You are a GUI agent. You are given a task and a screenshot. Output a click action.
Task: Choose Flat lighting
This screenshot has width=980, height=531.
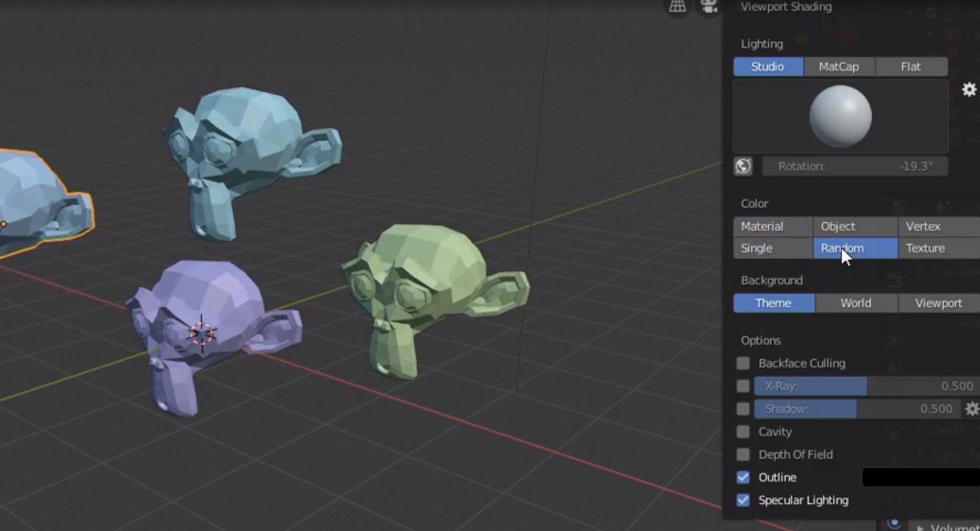[911, 66]
